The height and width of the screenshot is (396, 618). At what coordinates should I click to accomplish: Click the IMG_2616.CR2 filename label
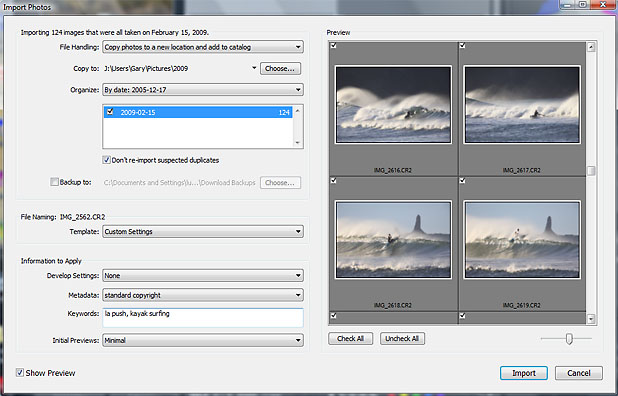pos(393,170)
